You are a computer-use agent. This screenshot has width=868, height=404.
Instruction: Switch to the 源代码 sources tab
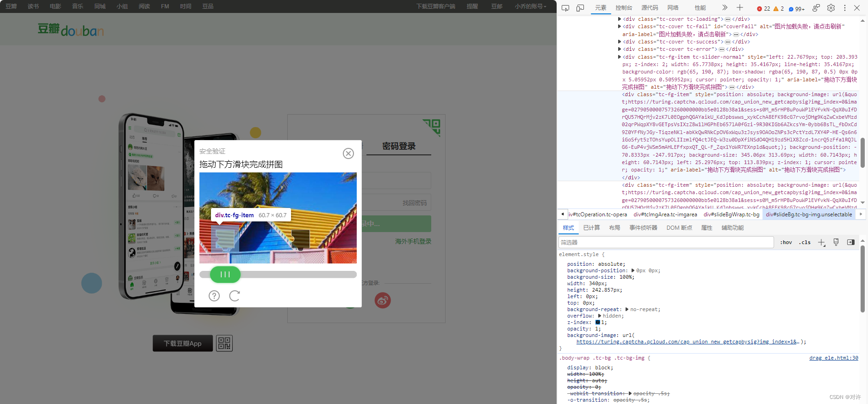(x=650, y=8)
